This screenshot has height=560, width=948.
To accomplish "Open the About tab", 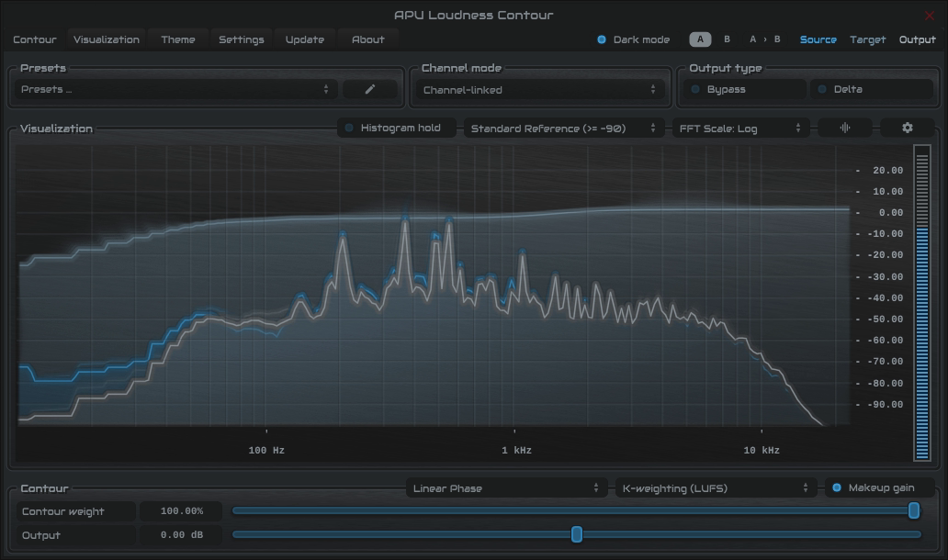I will [x=368, y=39].
